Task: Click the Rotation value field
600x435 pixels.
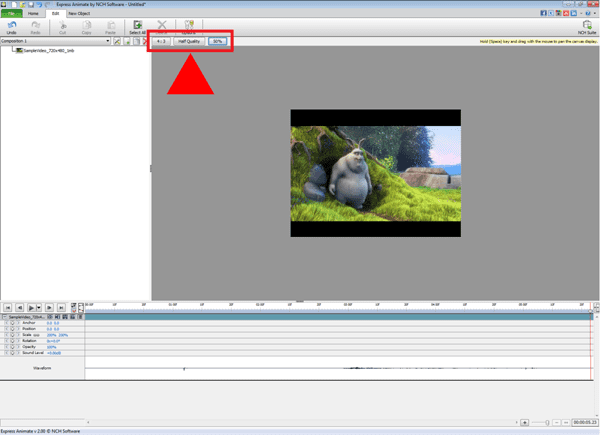Action: [53, 341]
